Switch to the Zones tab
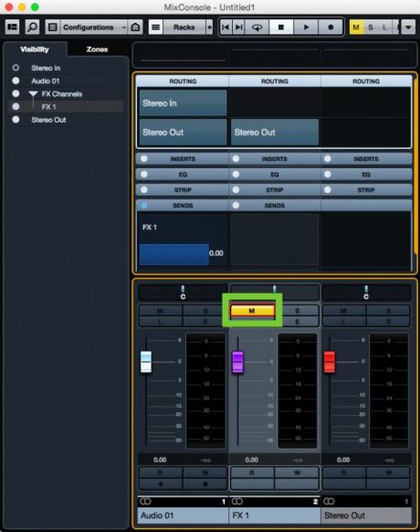Screen dimensions: 420x532 click(98, 49)
